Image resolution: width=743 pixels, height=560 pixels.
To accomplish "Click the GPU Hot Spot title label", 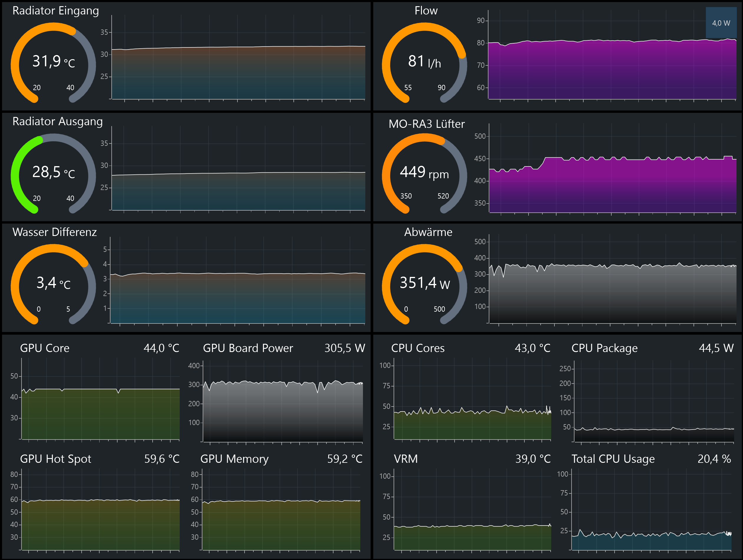I will coord(55,459).
